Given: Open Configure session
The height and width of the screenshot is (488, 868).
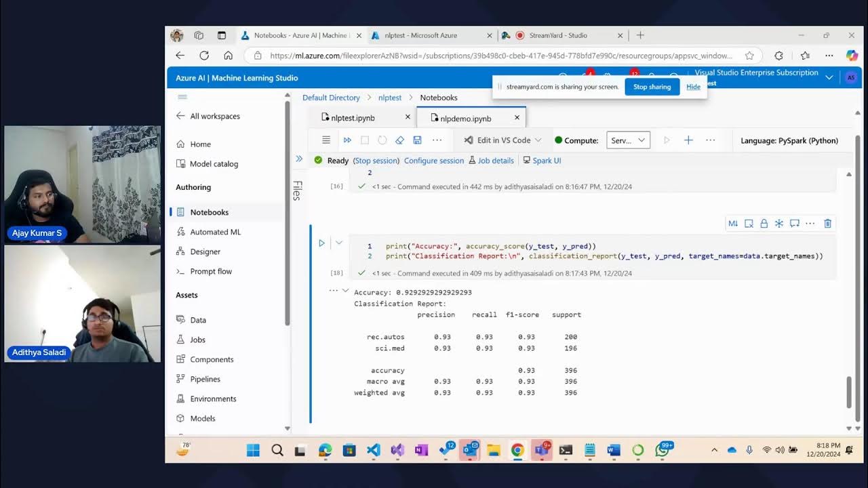Looking at the screenshot, I should tap(434, 161).
